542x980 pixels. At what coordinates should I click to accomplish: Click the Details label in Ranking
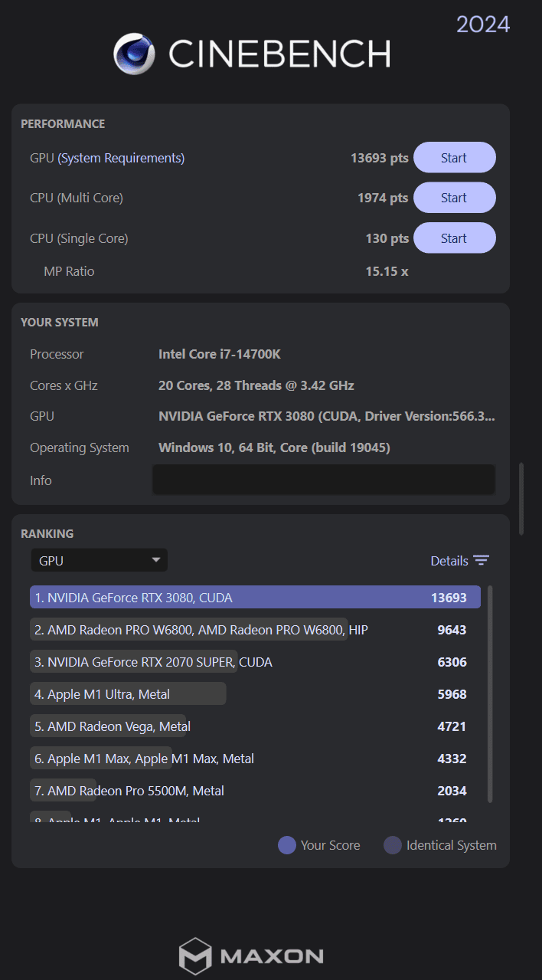(449, 561)
